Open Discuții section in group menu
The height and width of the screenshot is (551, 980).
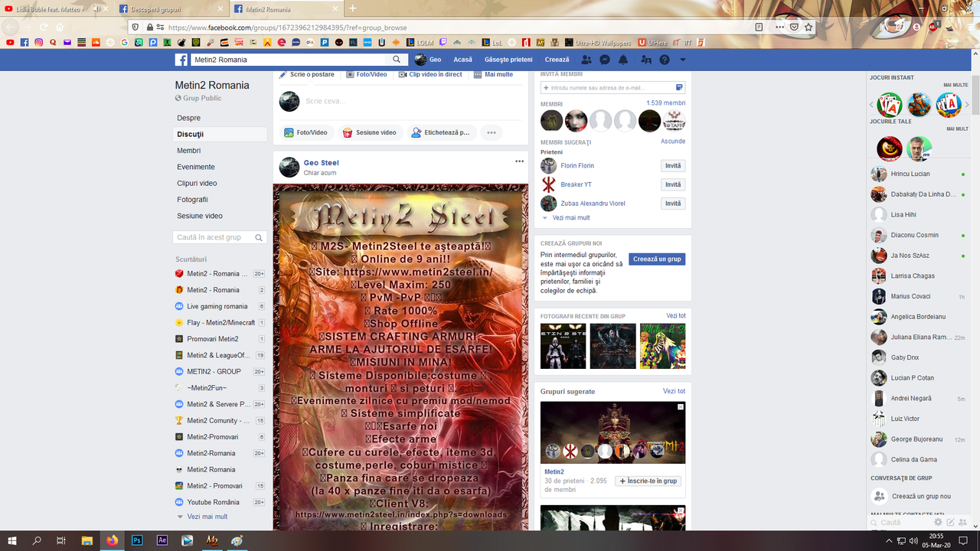click(x=220, y=134)
